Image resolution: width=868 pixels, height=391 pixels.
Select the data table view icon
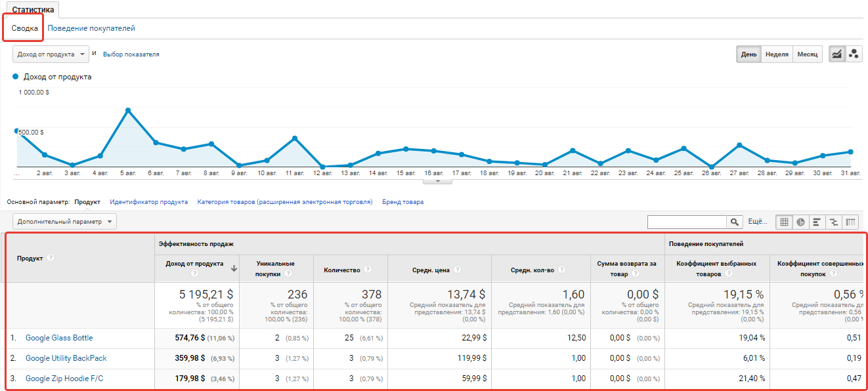pos(783,222)
